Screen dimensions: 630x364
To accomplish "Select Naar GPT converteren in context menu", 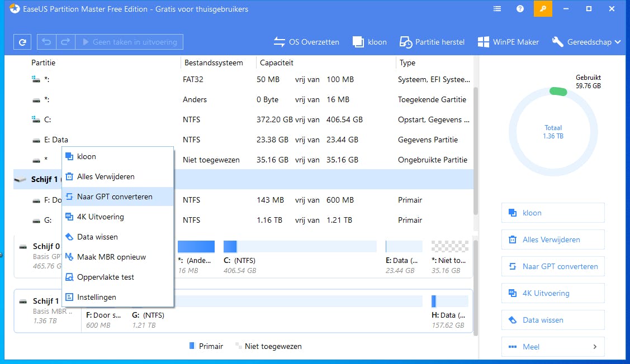I will [x=118, y=197].
